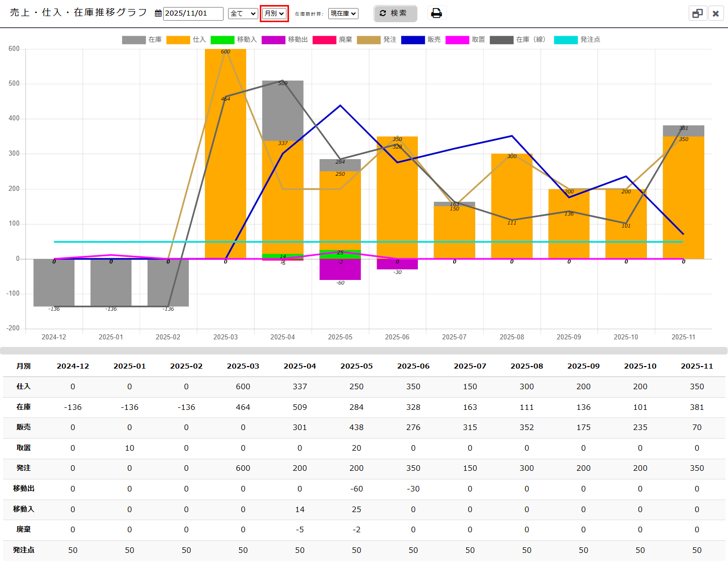Select the 2025-03 table column header

243,366
